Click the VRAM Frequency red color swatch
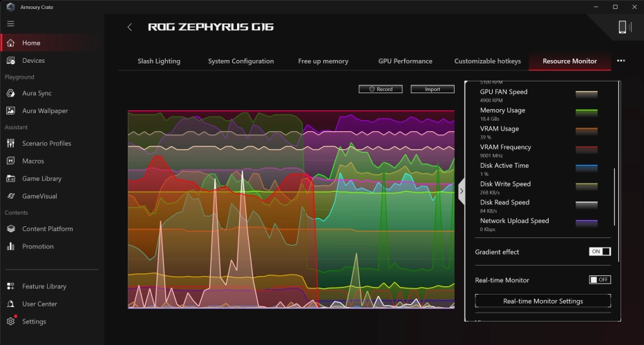The height and width of the screenshot is (345, 644). click(x=587, y=150)
